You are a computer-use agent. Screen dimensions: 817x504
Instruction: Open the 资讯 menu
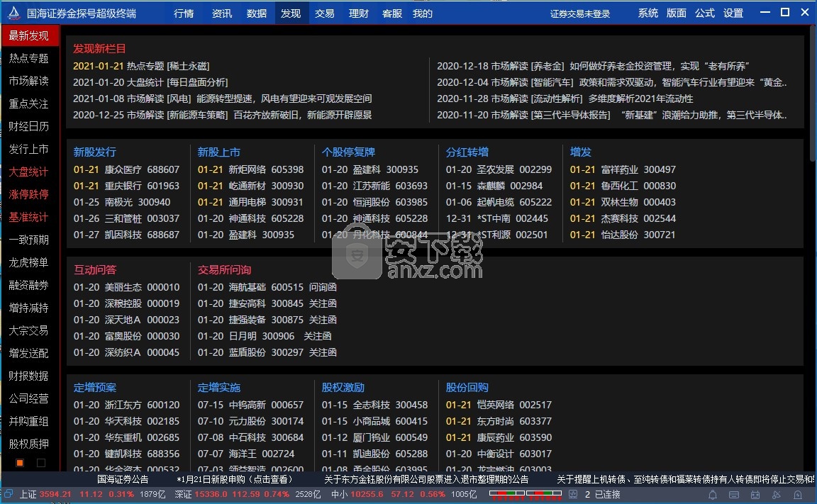[x=222, y=13]
